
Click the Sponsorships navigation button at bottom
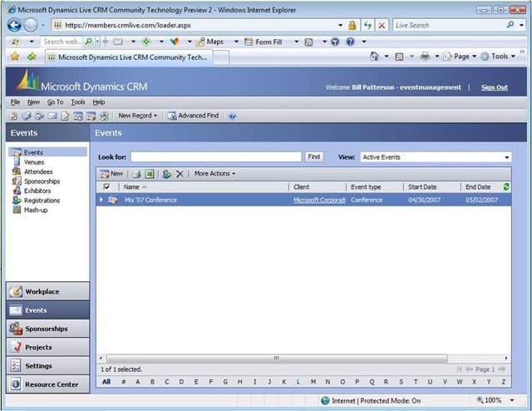48,329
